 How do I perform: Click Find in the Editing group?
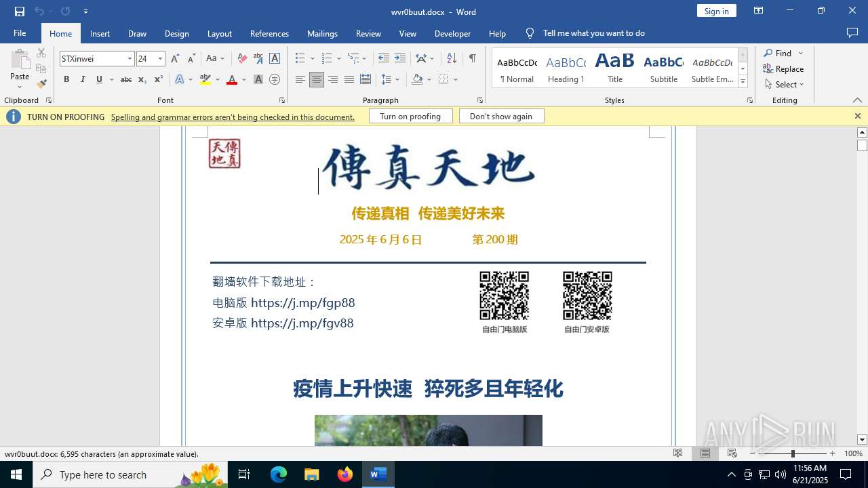[778, 53]
